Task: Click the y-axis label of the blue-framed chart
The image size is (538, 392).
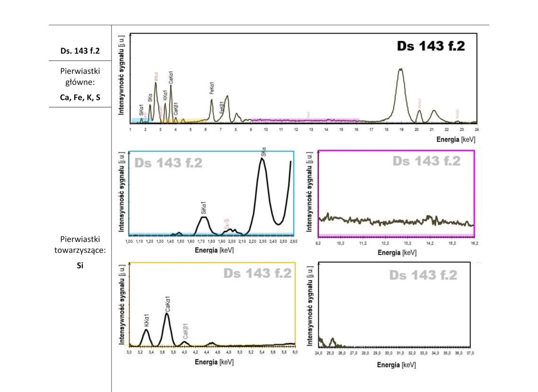Action: pyautogui.click(x=121, y=192)
